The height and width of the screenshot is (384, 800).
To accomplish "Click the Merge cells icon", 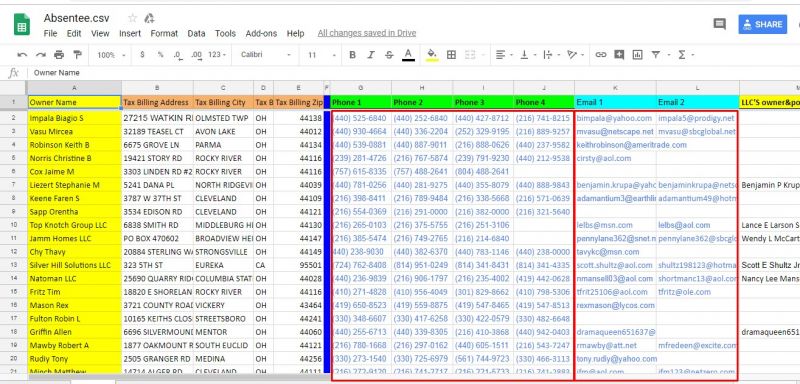I will tap(470, 55).
